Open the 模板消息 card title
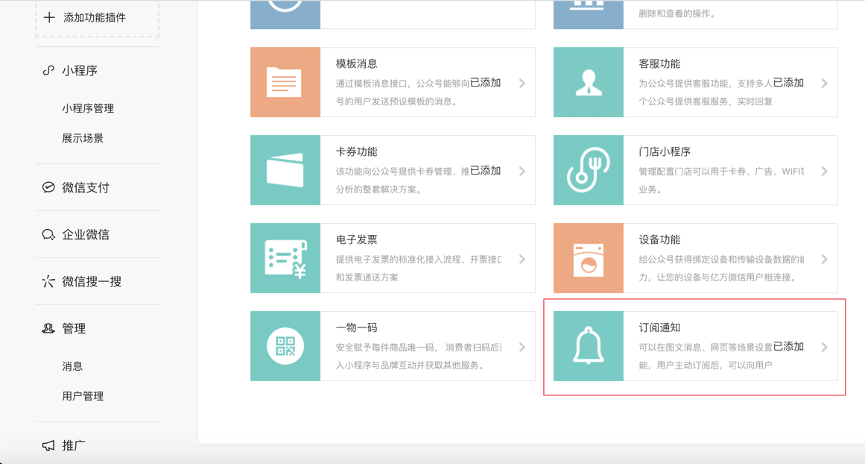This screenshot has width=866, height=464. 357,64
